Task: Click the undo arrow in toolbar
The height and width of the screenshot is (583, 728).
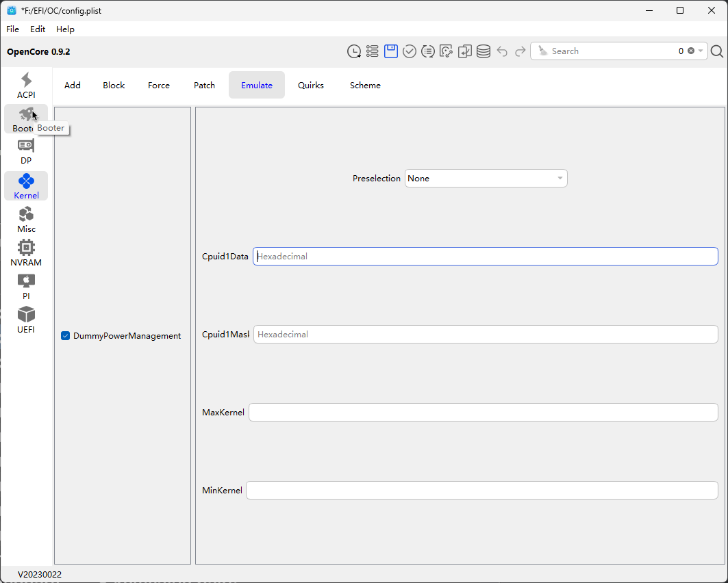Action: tap(502, 51)
